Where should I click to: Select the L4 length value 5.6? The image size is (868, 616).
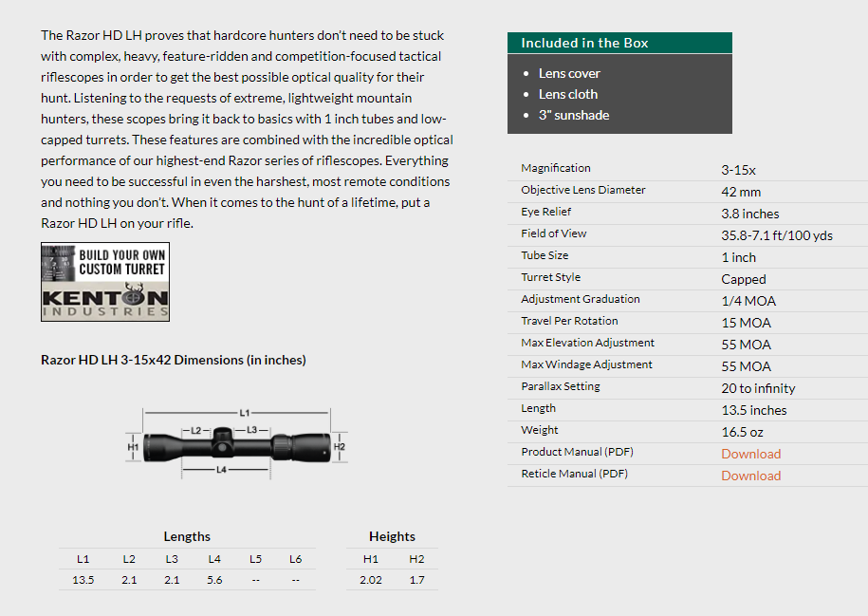(214, 580)
